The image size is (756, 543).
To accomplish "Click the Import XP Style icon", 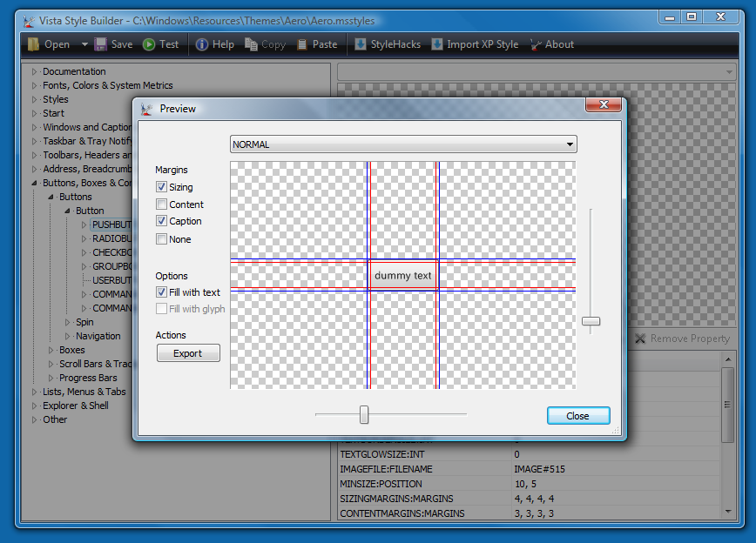I will pos(437,44).
